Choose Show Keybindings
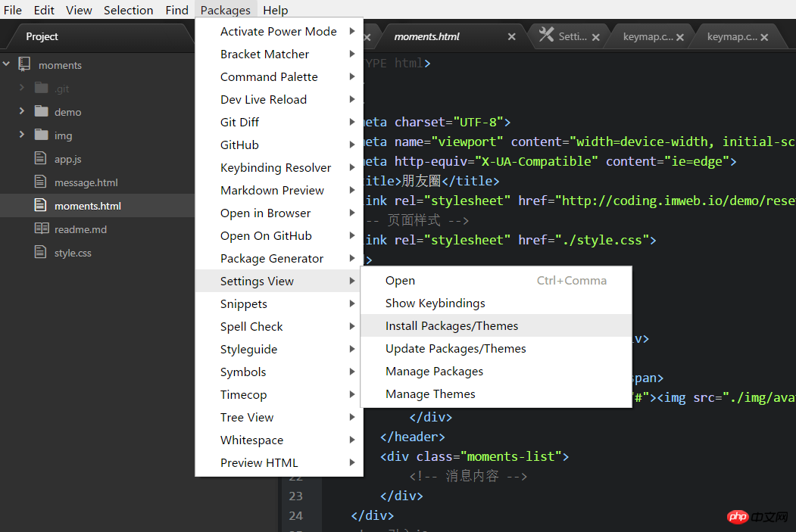Screen dimensions: 796x532 pos(496,303)
